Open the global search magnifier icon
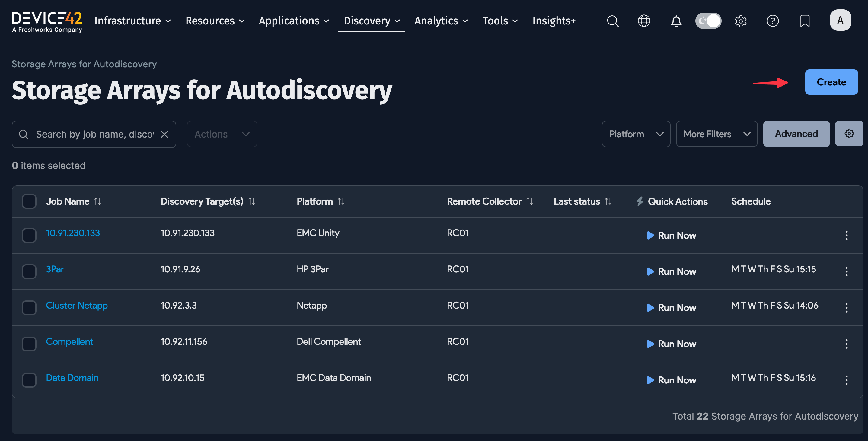Viewport: 868px width, 441px height. click(x=613, y=21)
